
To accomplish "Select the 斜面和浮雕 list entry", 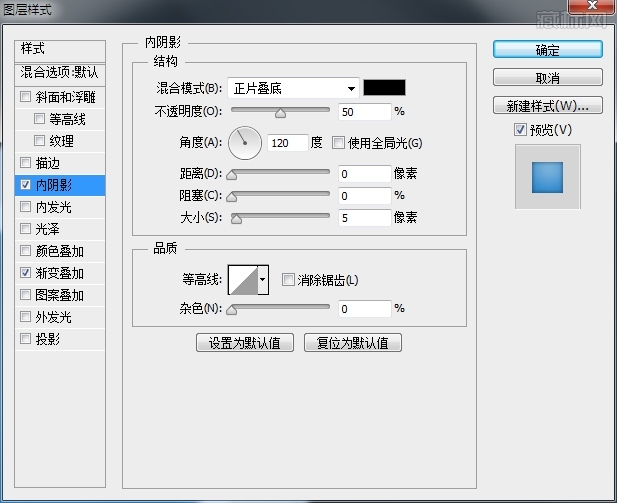I will coord(60,97).
